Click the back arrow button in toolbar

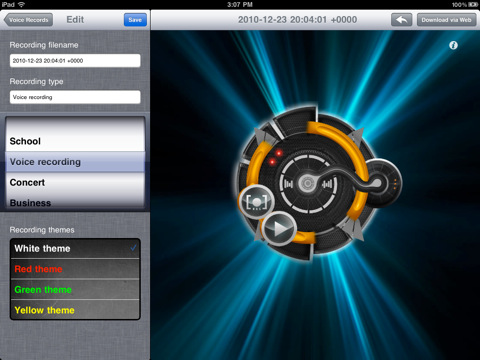tap(401, 20)
